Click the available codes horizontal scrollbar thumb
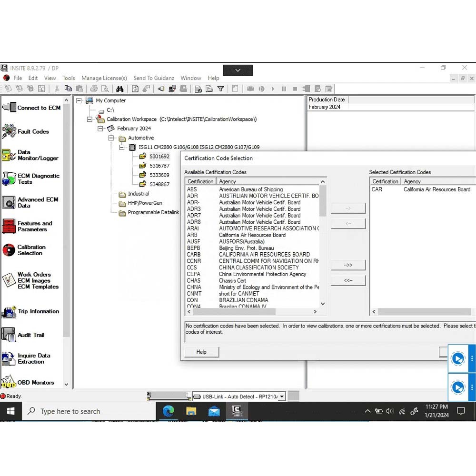This screenshot has height=476, width=476. (x=234, y=312)
